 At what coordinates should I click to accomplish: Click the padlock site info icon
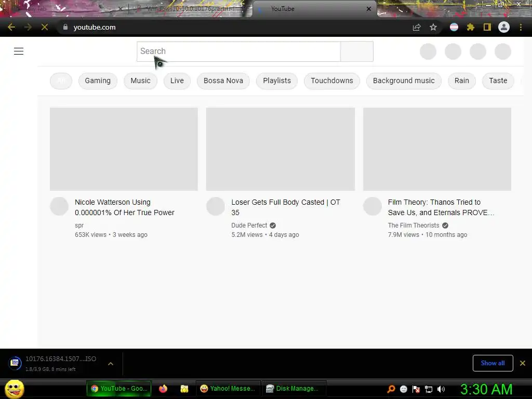click(65, 27)
